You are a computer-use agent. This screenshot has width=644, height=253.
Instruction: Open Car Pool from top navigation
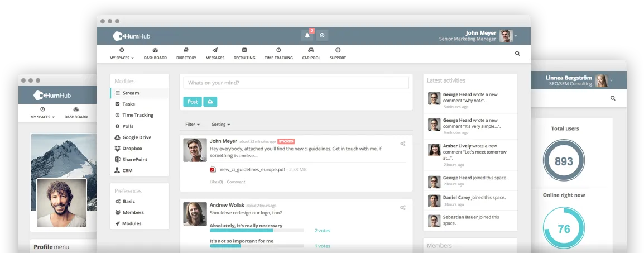311,54
